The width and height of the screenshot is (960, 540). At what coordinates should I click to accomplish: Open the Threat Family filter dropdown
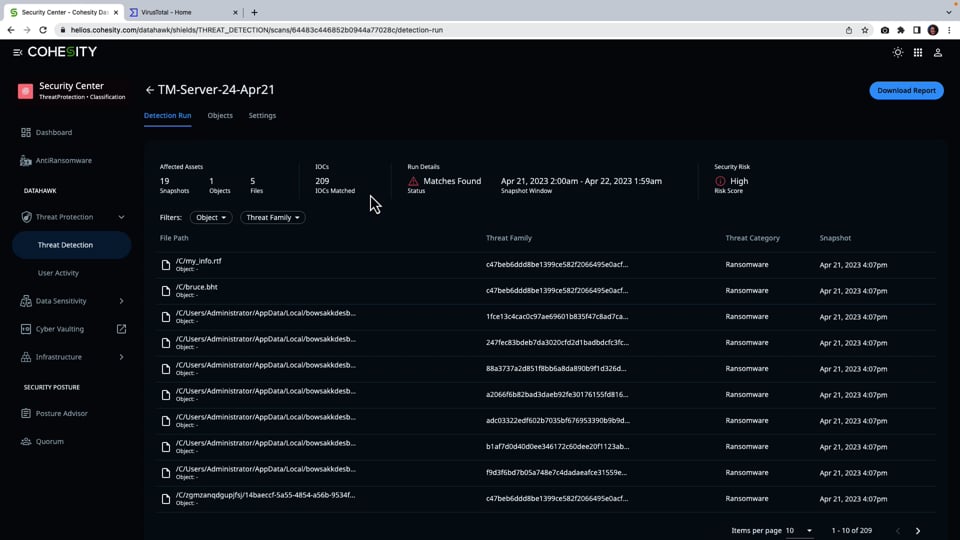click(272, 217)
